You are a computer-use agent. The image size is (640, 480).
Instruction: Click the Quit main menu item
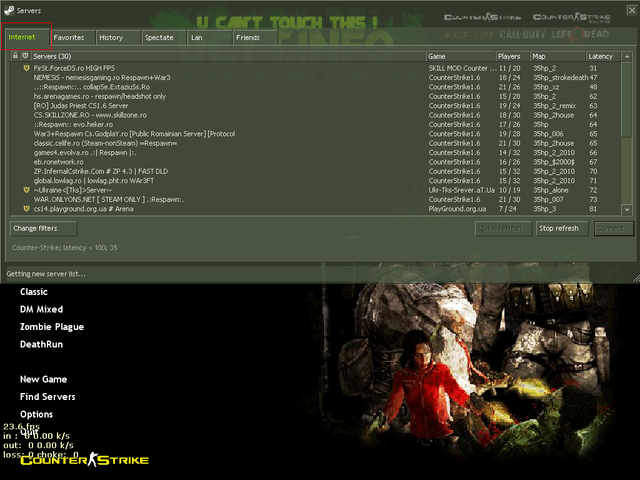(29, 431)
